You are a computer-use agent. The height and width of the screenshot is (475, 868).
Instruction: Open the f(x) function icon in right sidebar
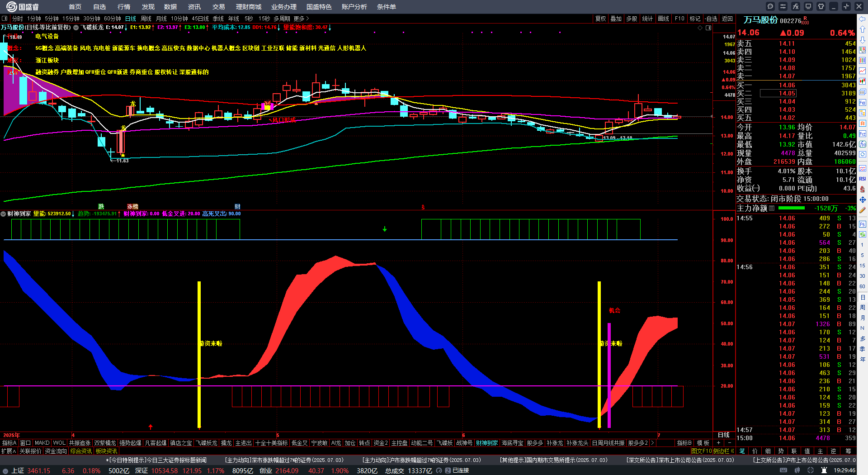coord(863,144)
